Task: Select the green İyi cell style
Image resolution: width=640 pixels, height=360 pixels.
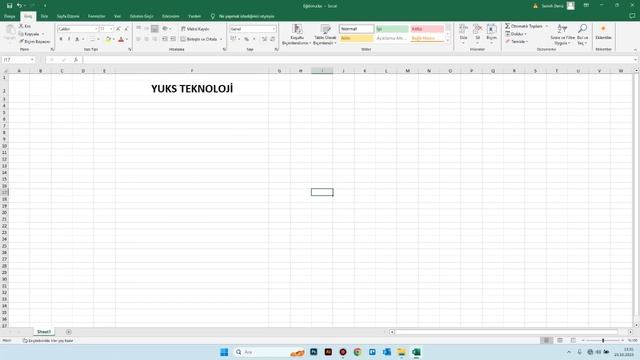Action: pos(392,29)
